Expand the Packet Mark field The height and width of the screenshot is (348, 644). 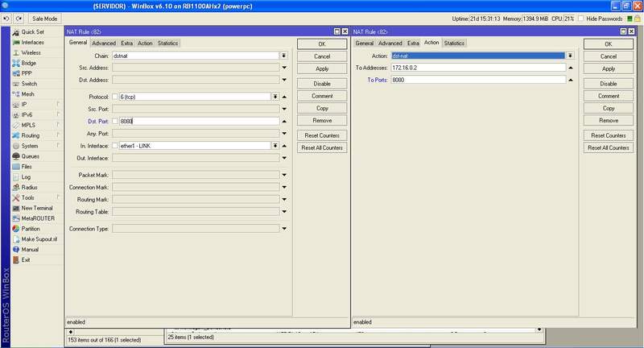click(284, 175)
